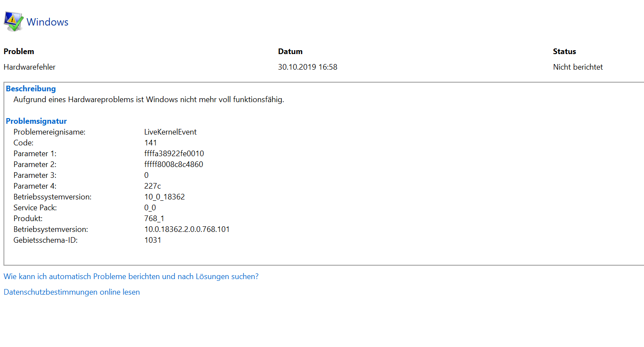Image resolution: width=644 pixels, height=347 pixels.
Task: Click the Service Pack label
Action: [35, 208]
